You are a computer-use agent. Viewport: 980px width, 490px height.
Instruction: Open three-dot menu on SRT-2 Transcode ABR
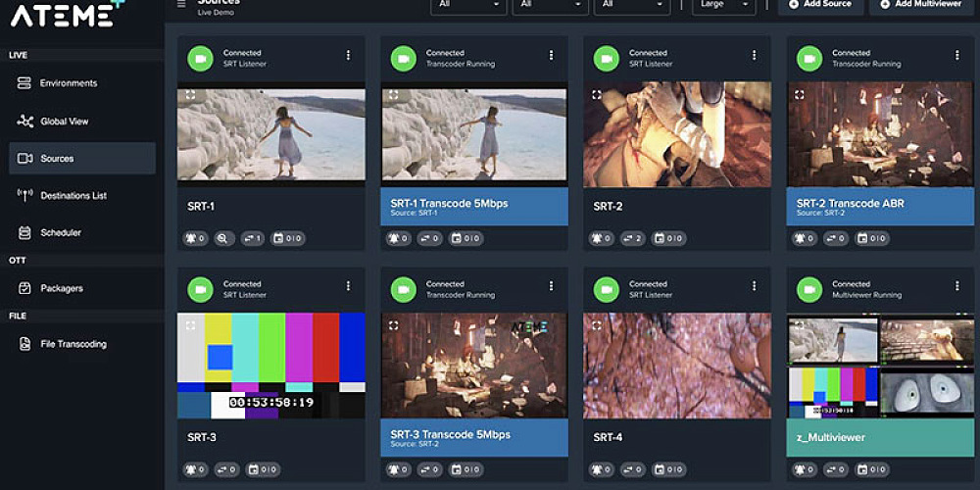tap(956, 55)
